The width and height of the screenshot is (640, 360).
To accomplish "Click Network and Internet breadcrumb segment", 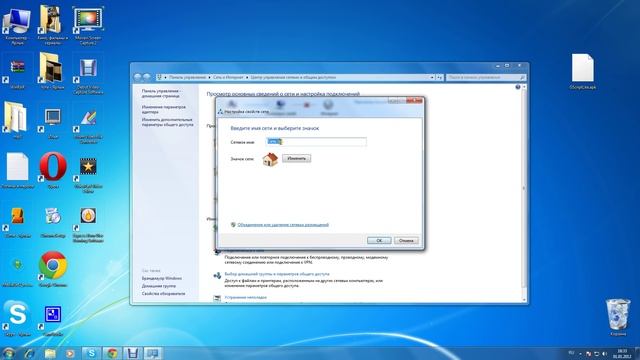I will (228, 77).
